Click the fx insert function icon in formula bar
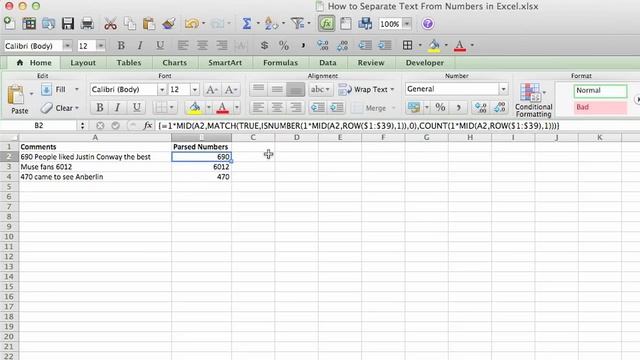This screenshot has height=360, width=640. (148, 126)
